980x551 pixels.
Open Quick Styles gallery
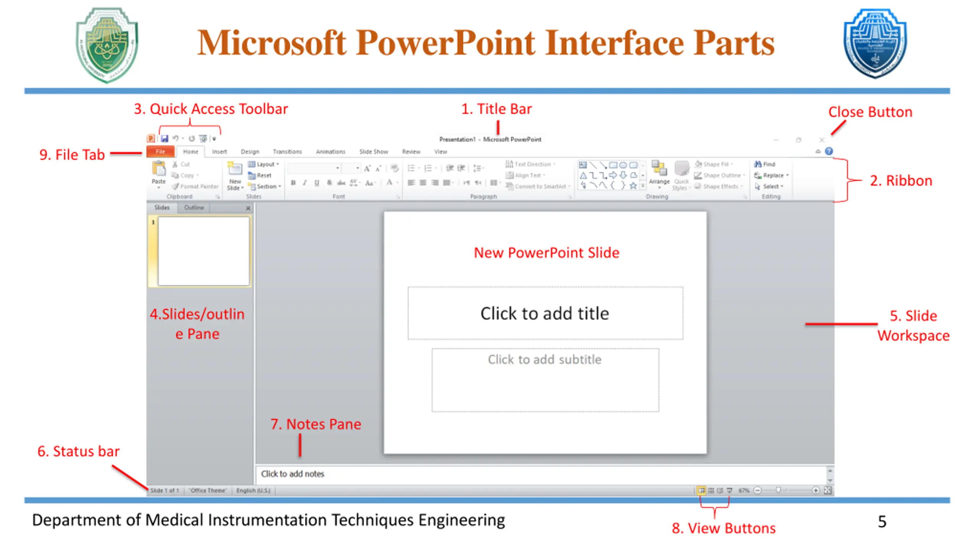coord(681,176)
